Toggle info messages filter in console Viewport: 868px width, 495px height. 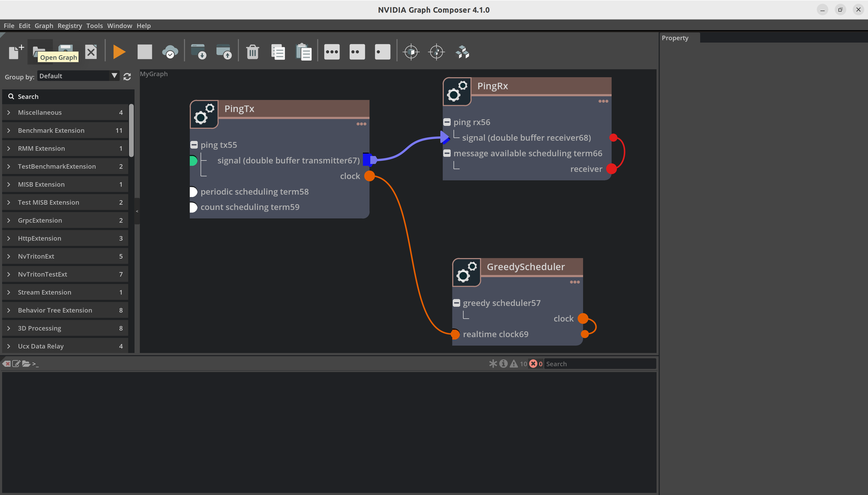tap(504, 364)
